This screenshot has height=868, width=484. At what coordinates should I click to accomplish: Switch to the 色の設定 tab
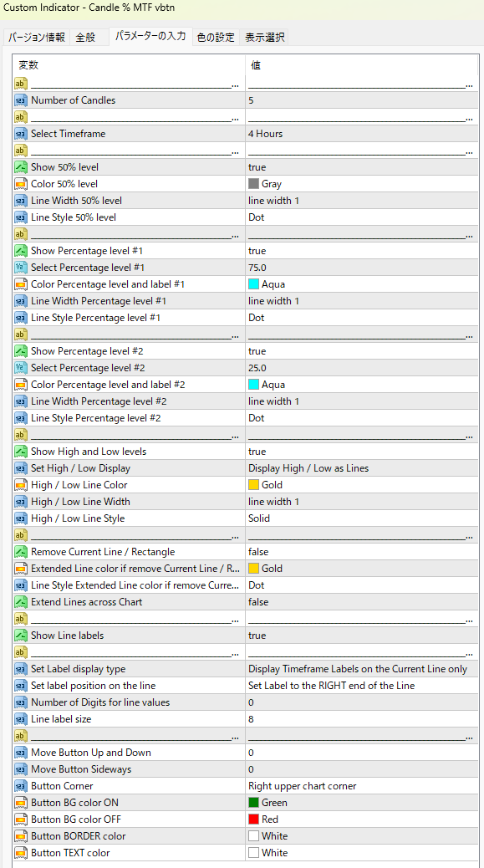point(216,37)
